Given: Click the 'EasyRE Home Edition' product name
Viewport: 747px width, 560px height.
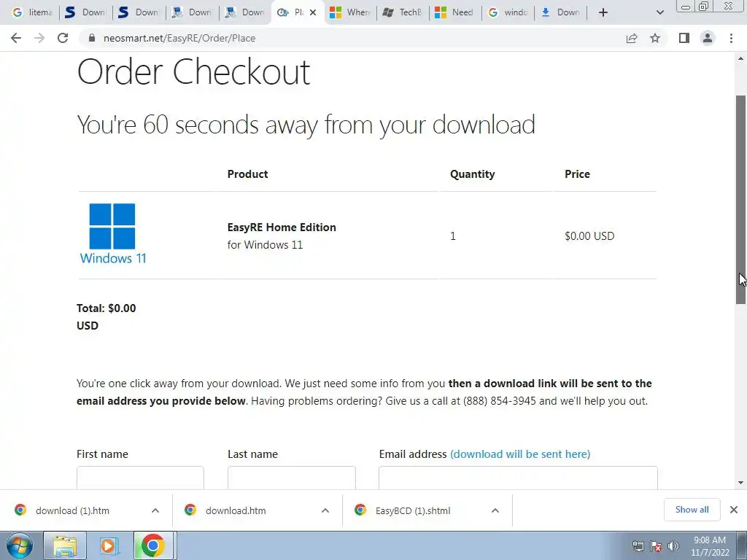Looking at the screenshot, I should (282, 227).
